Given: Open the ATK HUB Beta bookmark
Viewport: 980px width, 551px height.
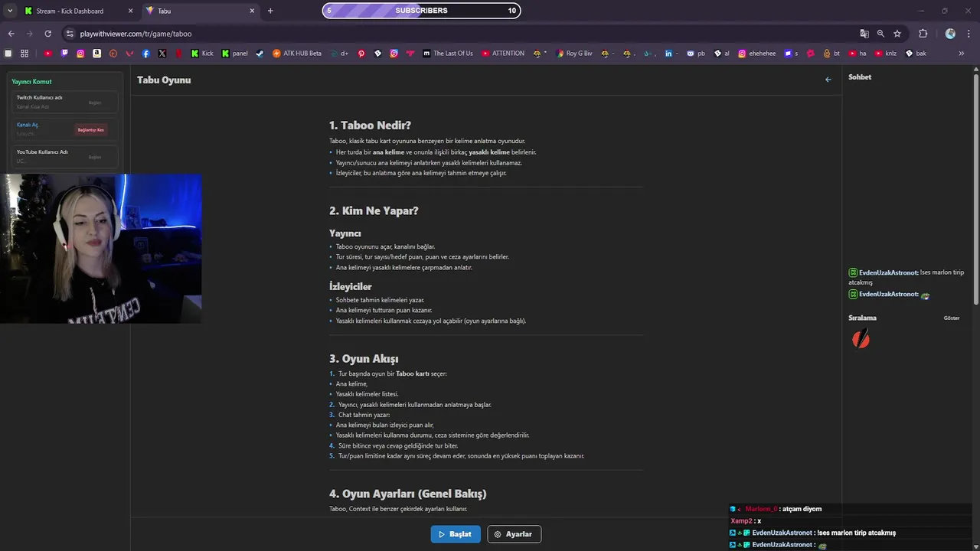Looking at the screenshot, I should 297,54.
